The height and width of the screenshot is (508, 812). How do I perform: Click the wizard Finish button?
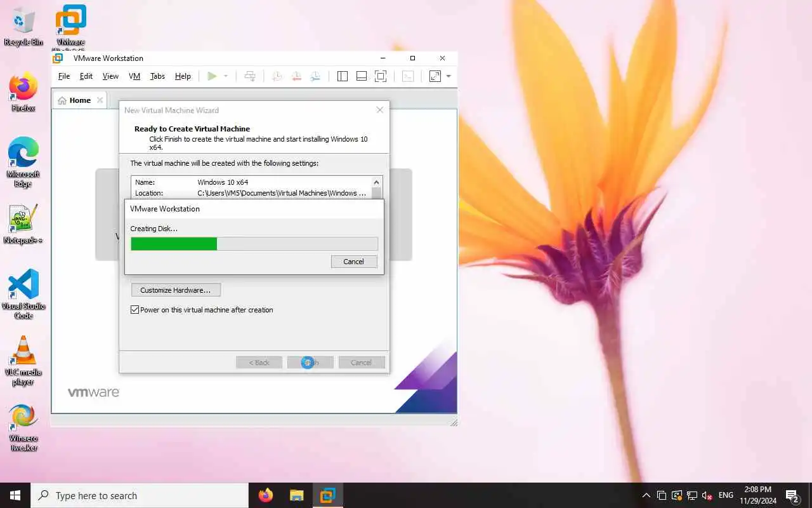(x=310, y=363)
